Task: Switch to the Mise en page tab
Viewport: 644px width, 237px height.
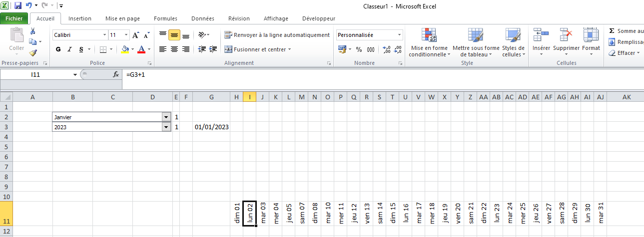Action: (x=122, y=18)
